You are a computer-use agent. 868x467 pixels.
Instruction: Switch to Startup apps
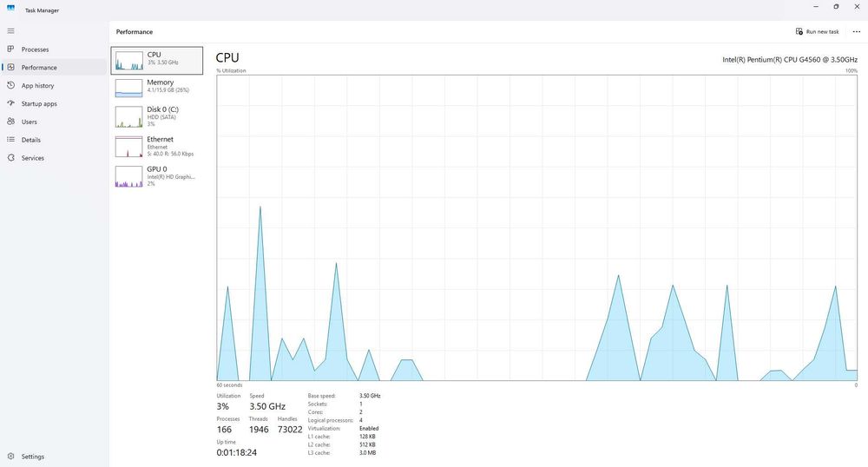(39, 103)
